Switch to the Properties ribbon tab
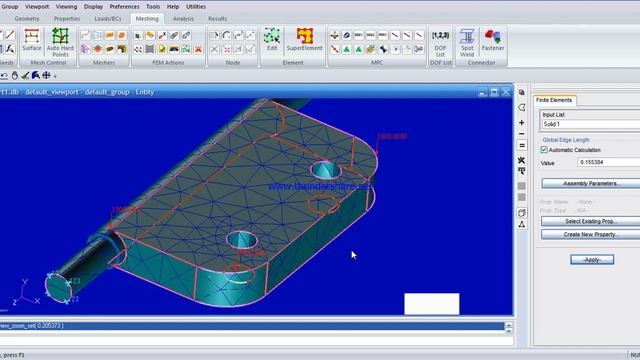The height and width of the screenshot is (360, 640). pyautogui.click(x=67, y=19)
